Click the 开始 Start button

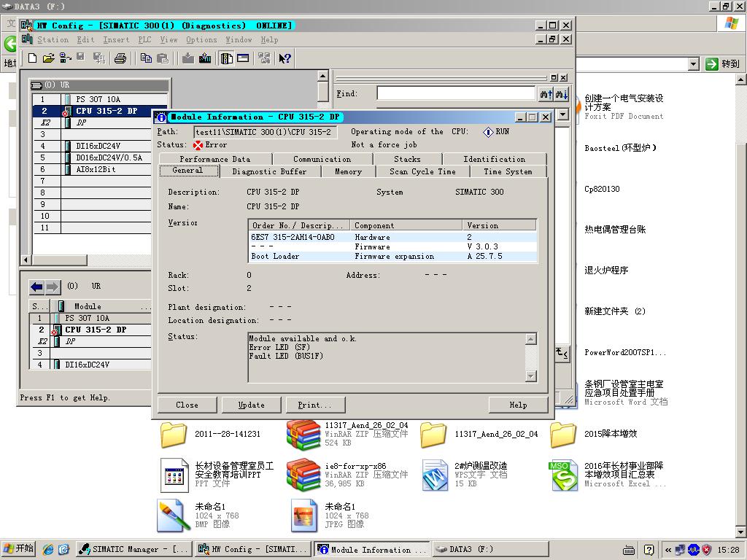pos(18,549)
